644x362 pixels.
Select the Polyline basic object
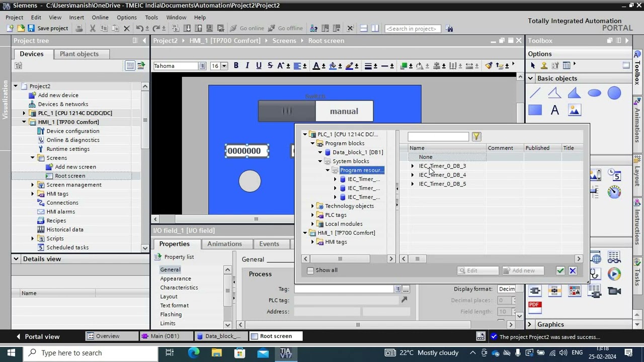554,93
